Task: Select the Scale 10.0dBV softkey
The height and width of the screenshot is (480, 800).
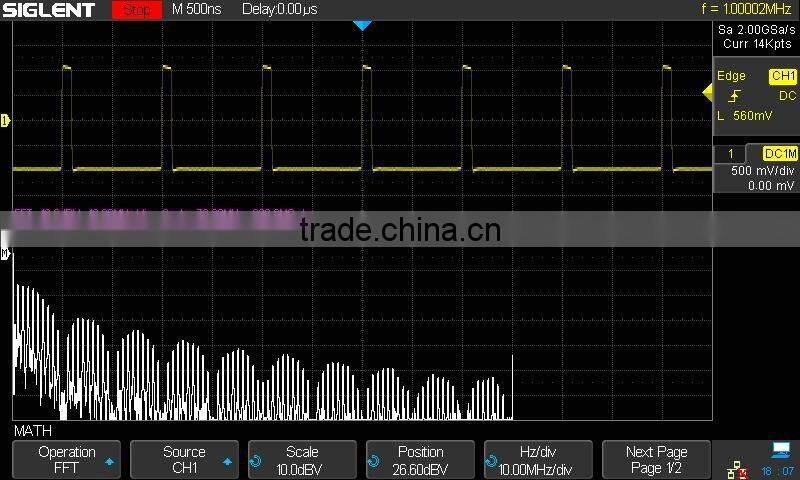Action: (302, 460)
